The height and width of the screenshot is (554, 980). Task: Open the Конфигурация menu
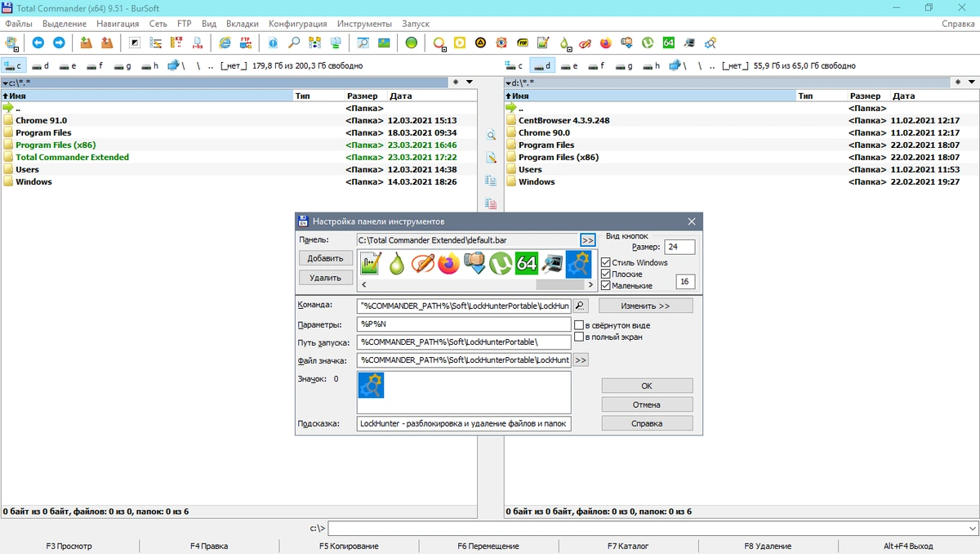pyautogui.click(x=297, y=24)
